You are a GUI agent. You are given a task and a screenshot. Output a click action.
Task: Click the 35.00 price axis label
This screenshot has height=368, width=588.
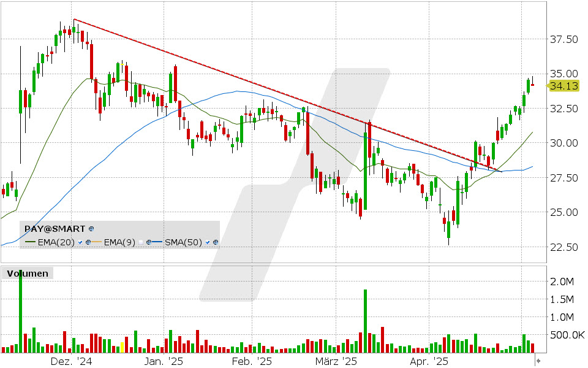point(563,74)
